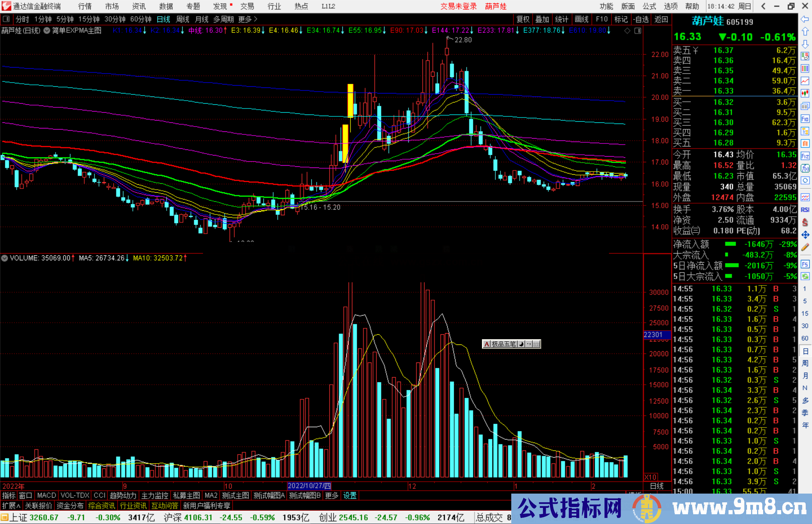Click the candlestick chart icon in sidebar
Screen dimensions: 812x524
pos(805,94)
